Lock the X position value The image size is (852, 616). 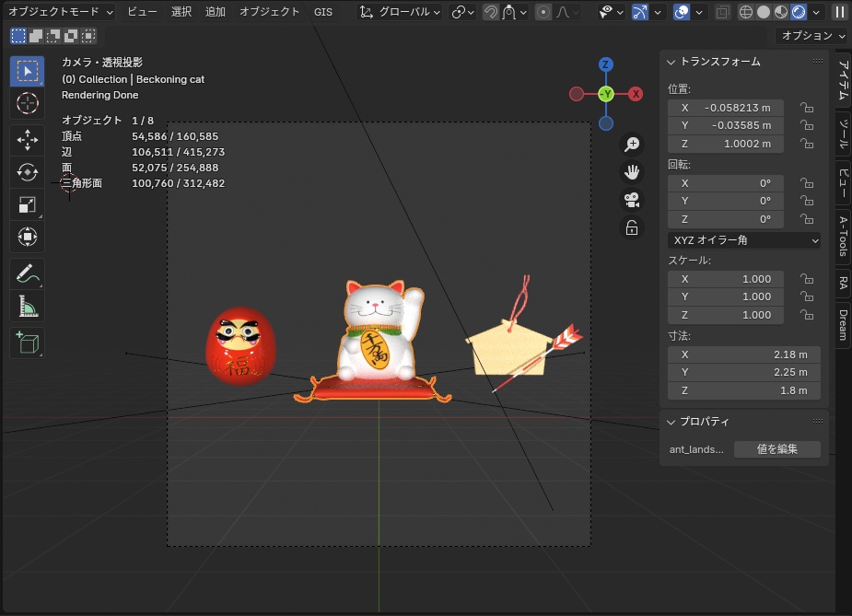tap(806, 108)
